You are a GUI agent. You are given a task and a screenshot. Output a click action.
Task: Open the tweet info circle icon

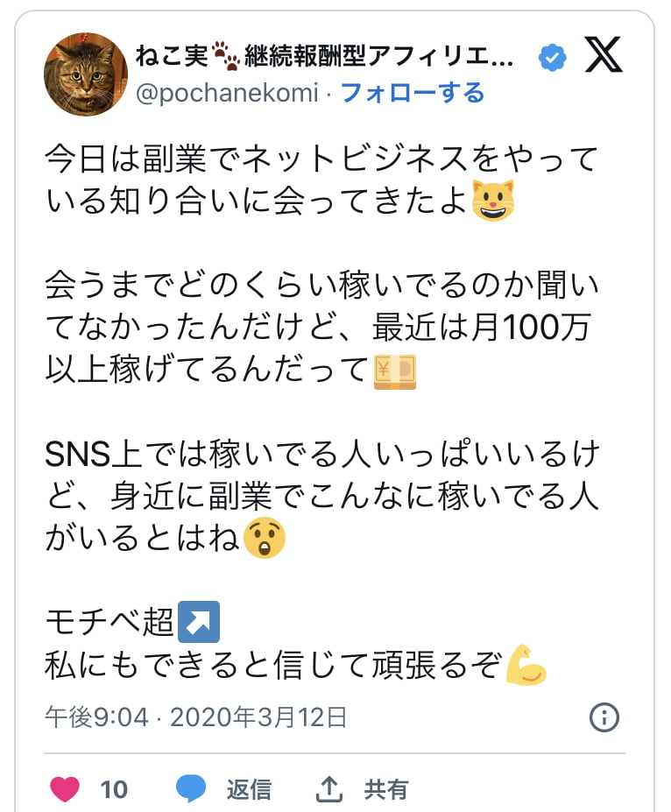pos(604,718)
